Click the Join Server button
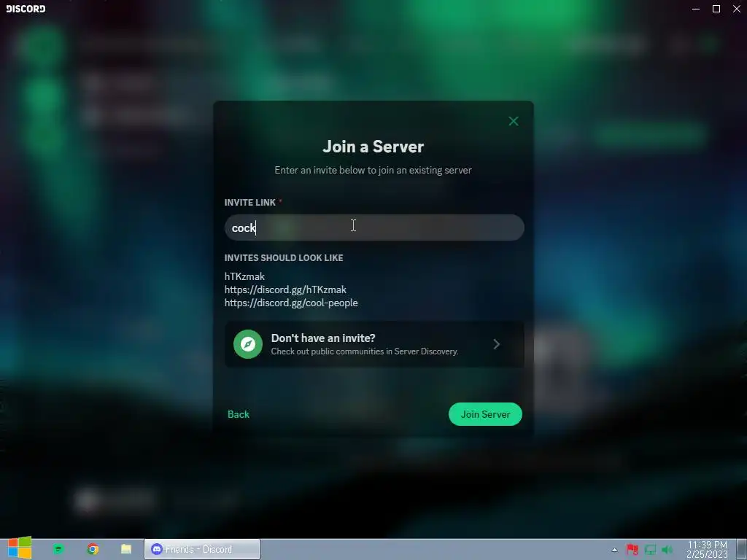 pos(485,414)
